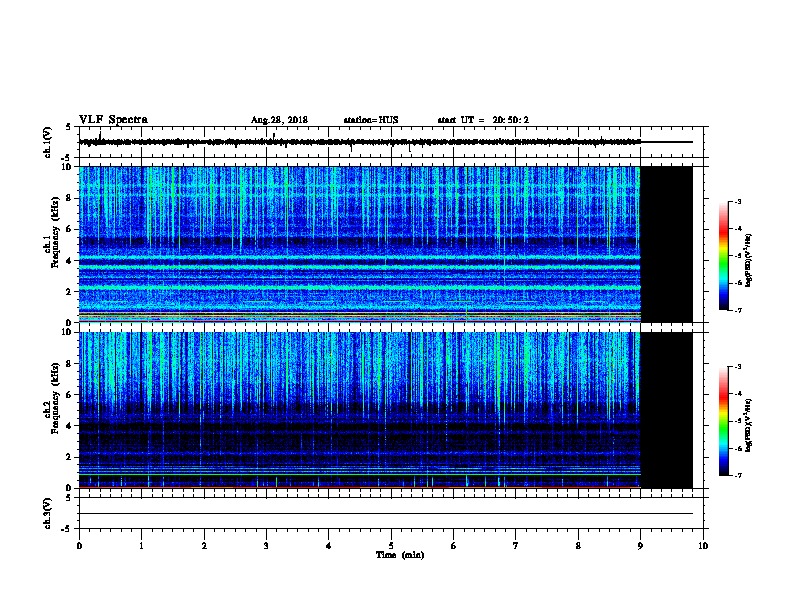The height and width of the screenshot is (612, 792).
Task: Click the ch.1 colorbar log(PSD) label
Action: [x=749, y=261]
